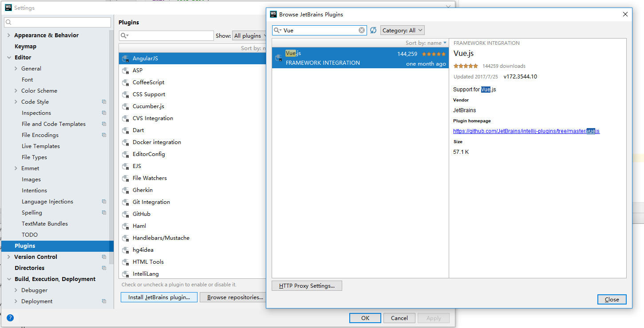
Task: Select the CSS Support plugin icon
Action: pos(126,94)
